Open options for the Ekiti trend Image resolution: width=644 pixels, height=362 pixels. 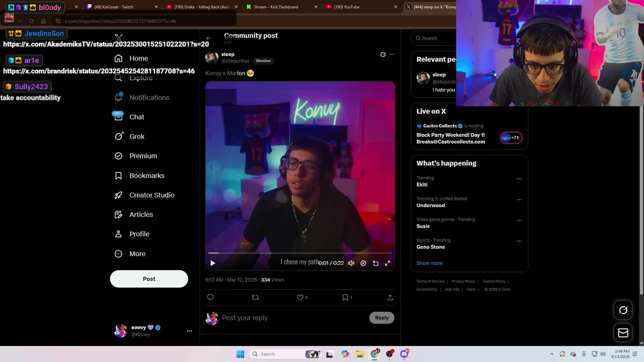point(519,178)
